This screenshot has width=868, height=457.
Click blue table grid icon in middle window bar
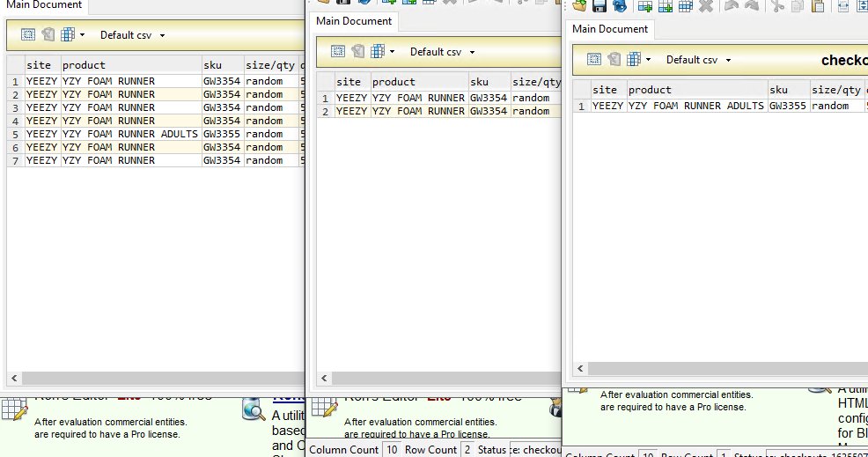pos(378,52)
